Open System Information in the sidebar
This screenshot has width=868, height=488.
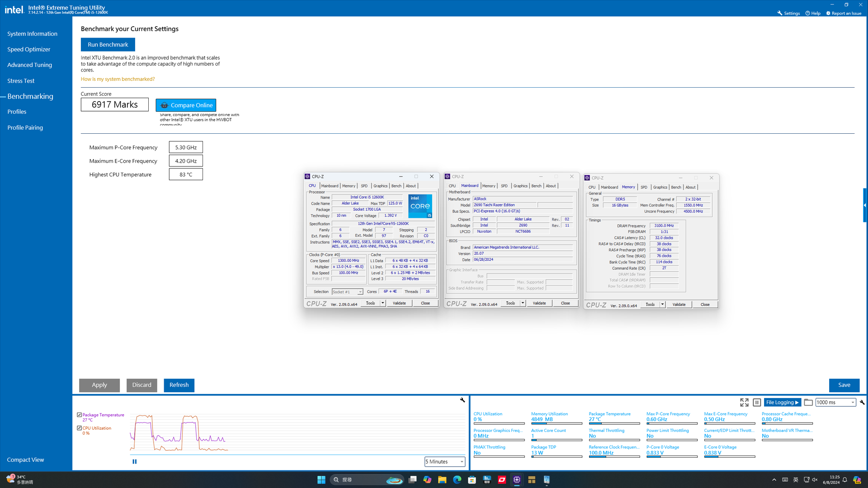[32, 34]
